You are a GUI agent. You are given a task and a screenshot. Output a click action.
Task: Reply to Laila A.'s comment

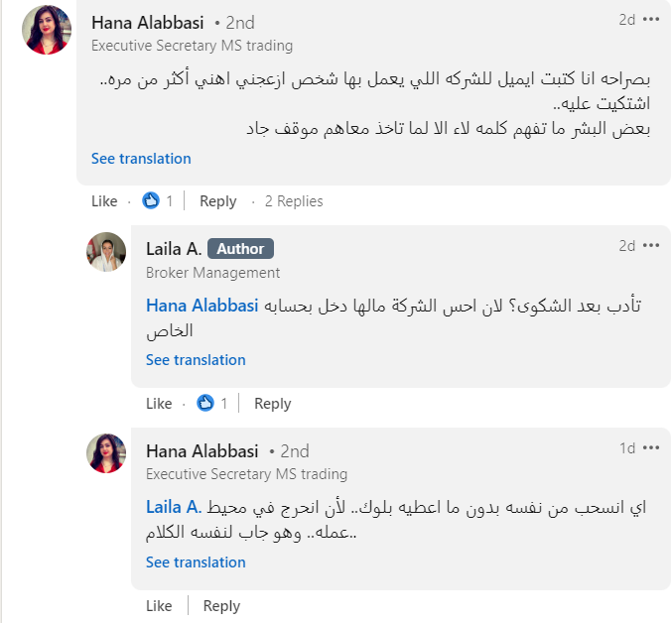click(x=273, y=404)
